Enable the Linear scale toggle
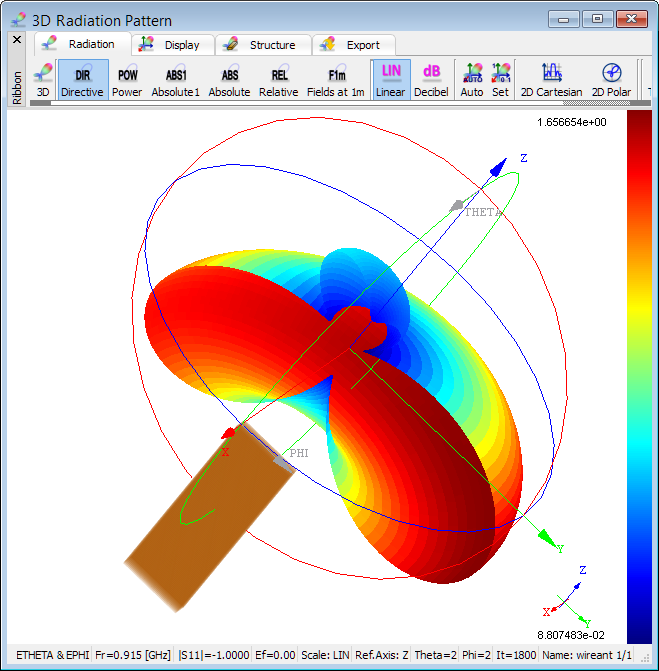This screenshot has height=671, width=659. [x=391, y=80]
